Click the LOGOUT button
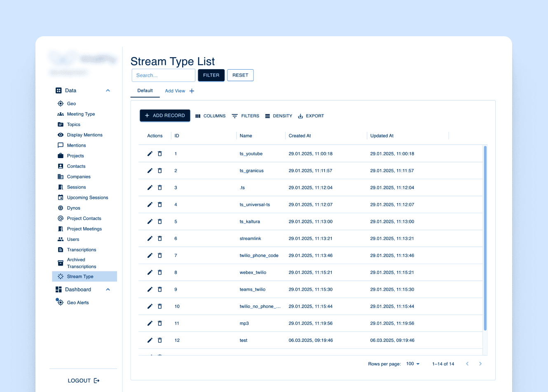Viewport: 548px width, 392px height. pos(83,380)
